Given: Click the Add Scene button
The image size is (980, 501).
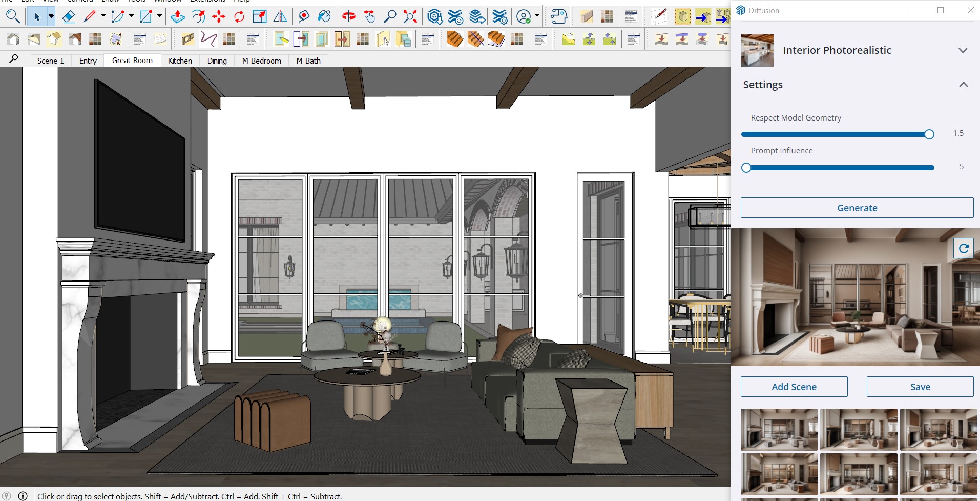Looking at the screenshot, I should point(794,387).
